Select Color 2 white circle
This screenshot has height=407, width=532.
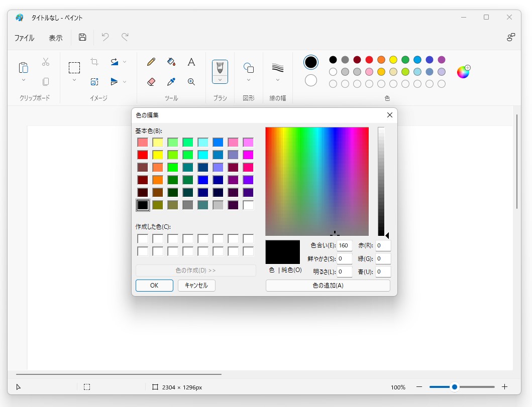(311, 81)
